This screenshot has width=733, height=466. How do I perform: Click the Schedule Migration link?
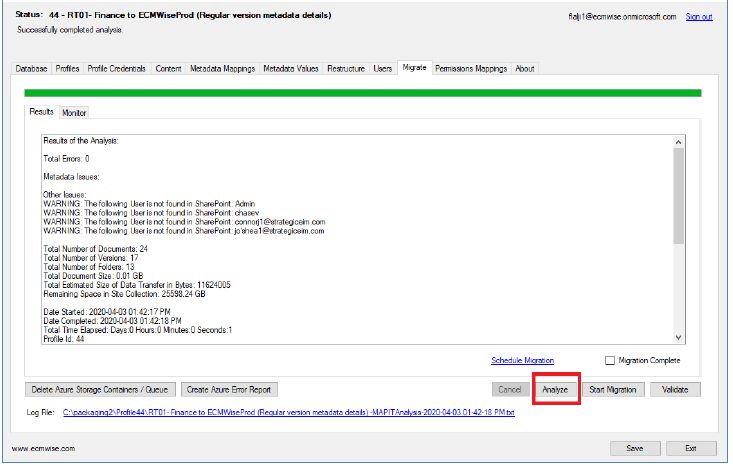(522, 361)
